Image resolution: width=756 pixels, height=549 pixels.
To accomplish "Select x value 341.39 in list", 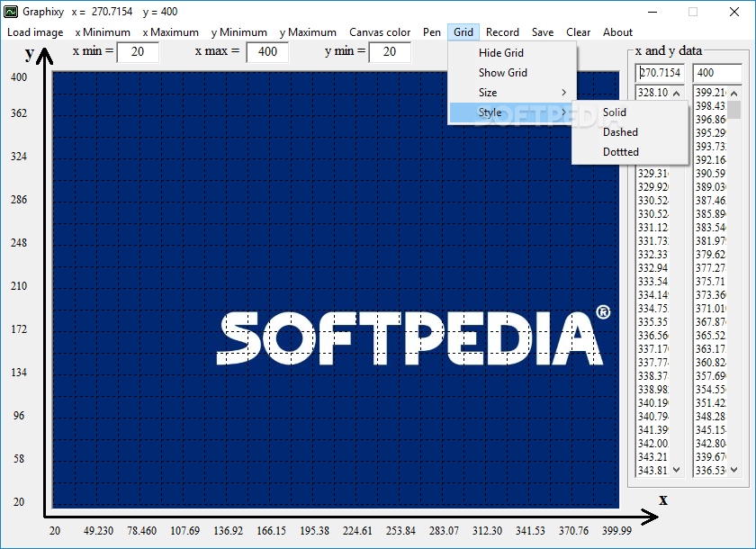I will (653, 430).
